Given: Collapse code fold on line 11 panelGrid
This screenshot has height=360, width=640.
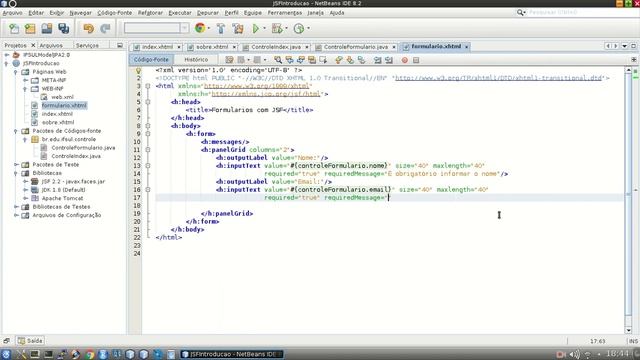Looking at the screenshot, I should [x=148, y=150].
